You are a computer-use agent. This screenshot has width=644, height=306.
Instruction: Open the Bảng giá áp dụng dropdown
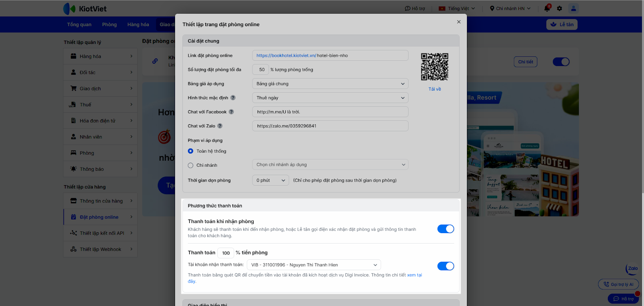click(330, 84)
